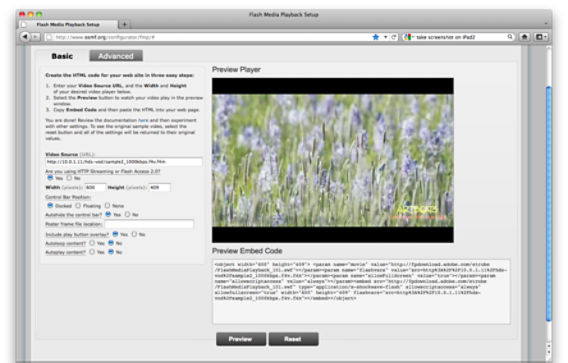Click the Preview Player heading
Image resolution: width=568 pixels, height=363 pixels.
point(236,69)
